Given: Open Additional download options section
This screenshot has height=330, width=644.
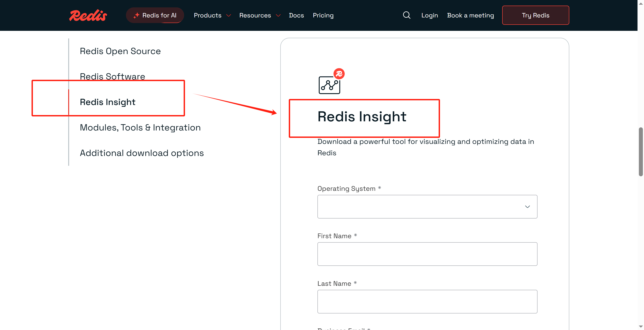Looking at the screenshot, I should [x=142, y=153].
